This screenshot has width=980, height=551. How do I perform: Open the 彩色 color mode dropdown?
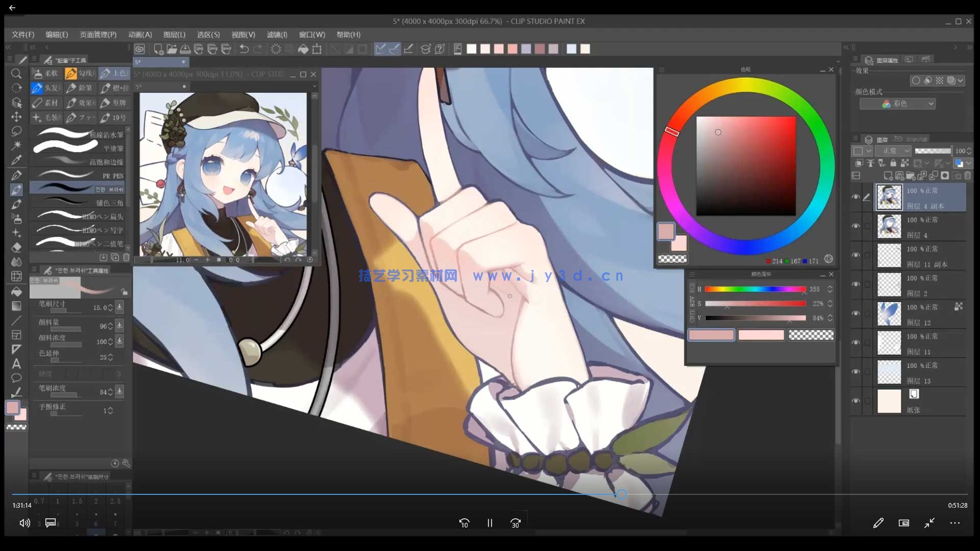coord(897,104)
